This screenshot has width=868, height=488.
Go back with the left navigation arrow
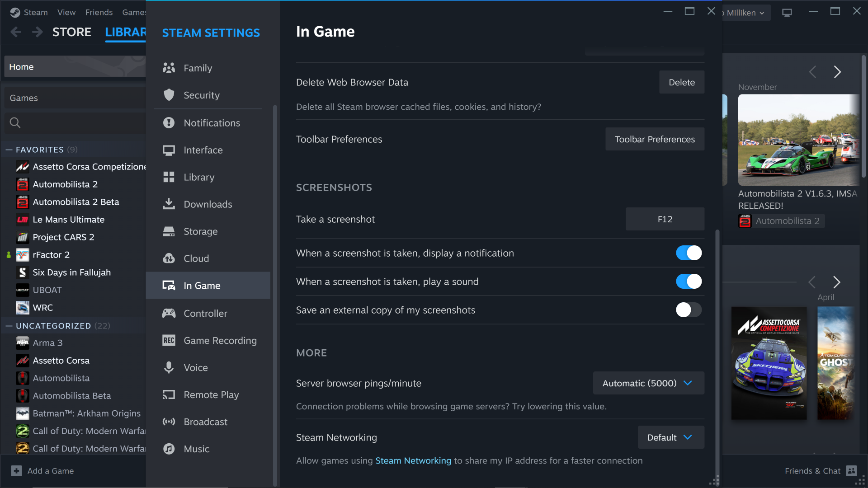pos(16,32)
